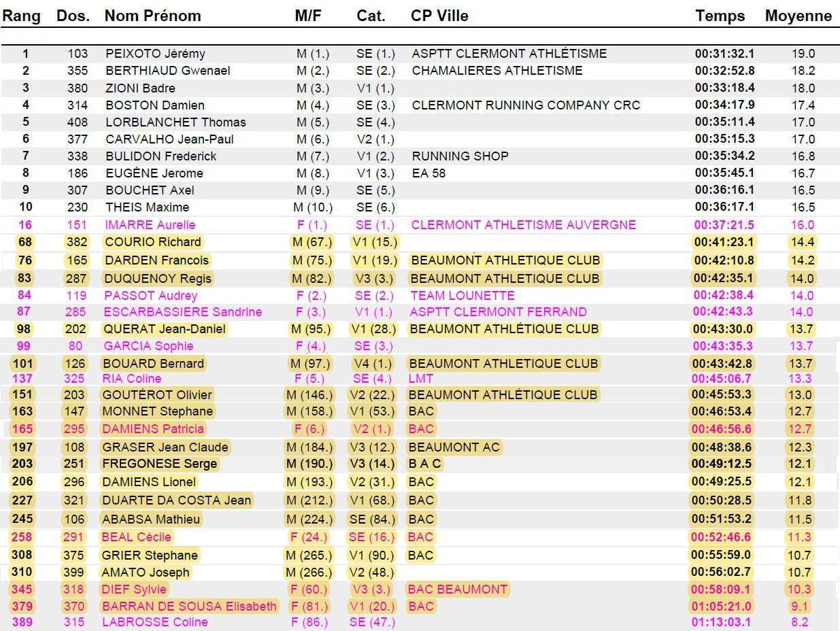Click on RIA Coline
This screenshot has height=631, width=840.
pos(132,379)
